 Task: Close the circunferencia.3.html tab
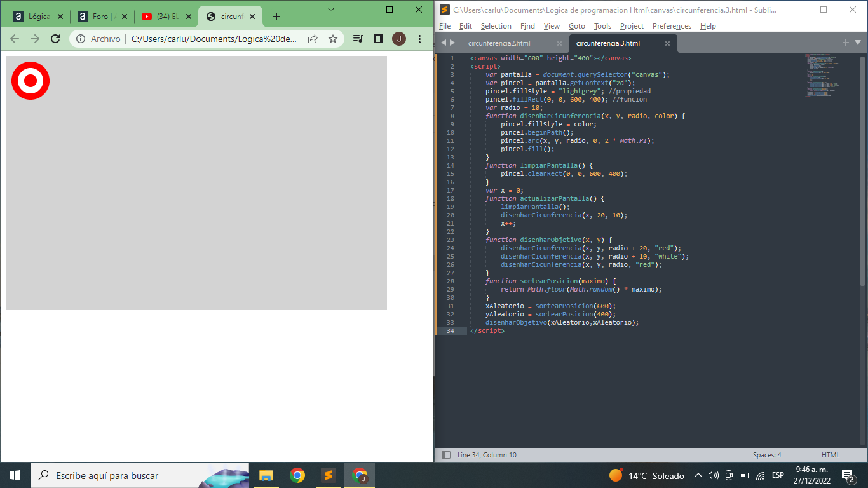point(667,43)
